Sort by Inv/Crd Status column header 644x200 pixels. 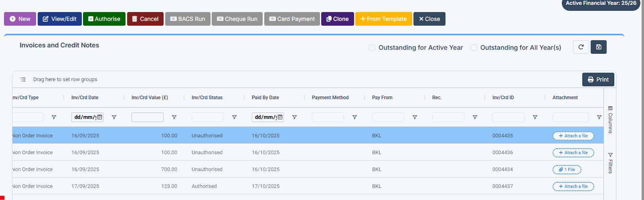[207, 98]
